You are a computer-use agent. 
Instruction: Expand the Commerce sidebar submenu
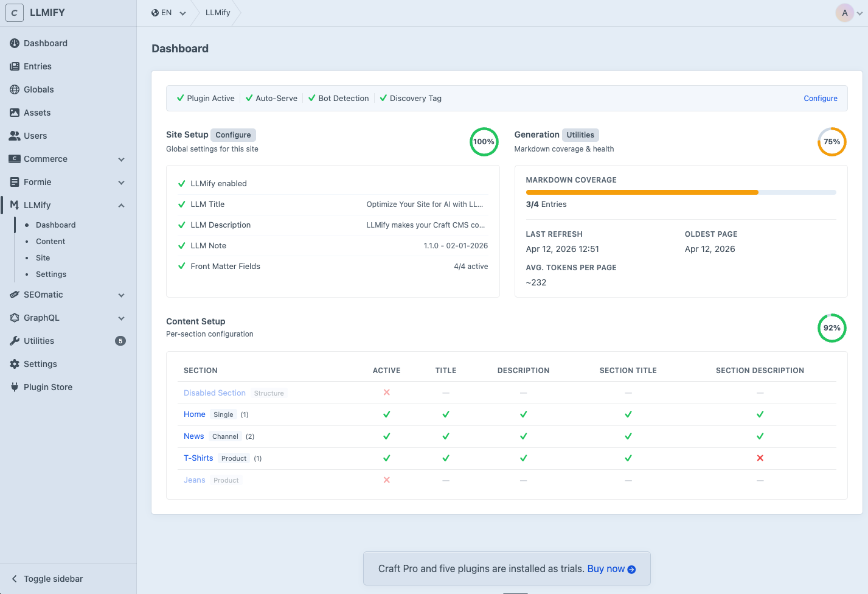point(121,159)
